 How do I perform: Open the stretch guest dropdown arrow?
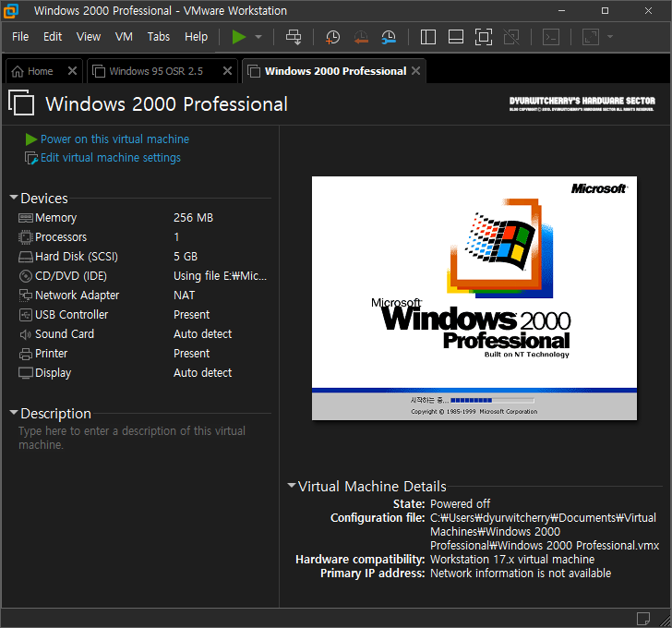(x=610, y=37)
